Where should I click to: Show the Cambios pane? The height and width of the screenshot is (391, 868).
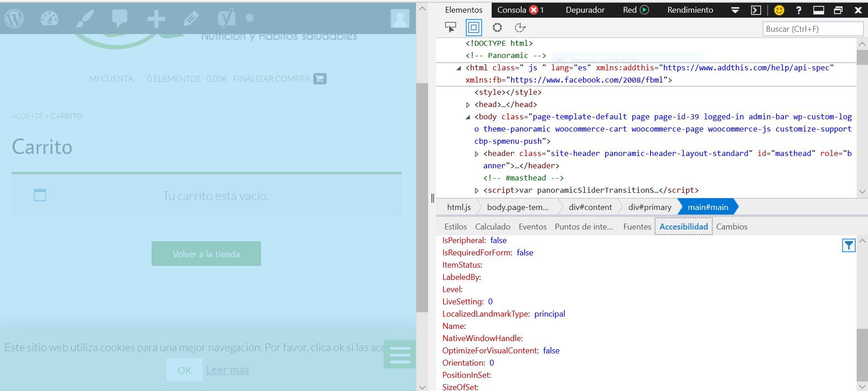731,226
